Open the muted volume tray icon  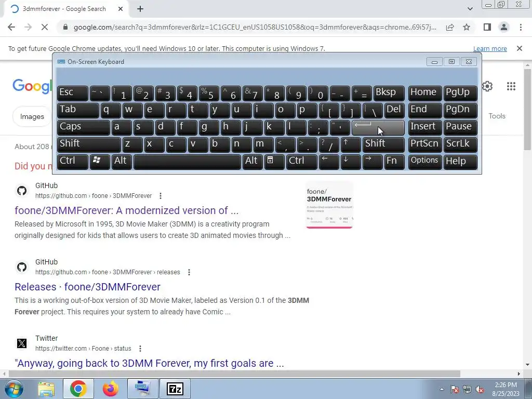pos(480,389)
